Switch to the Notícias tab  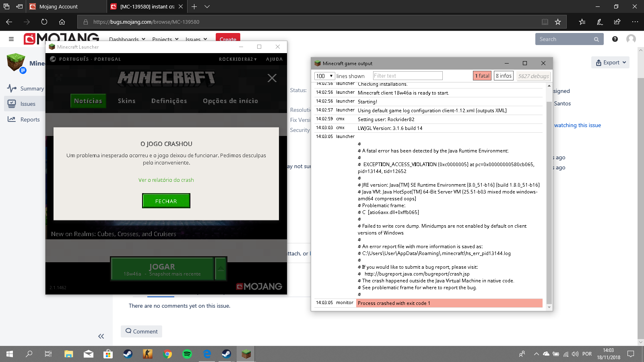(88, 101)
